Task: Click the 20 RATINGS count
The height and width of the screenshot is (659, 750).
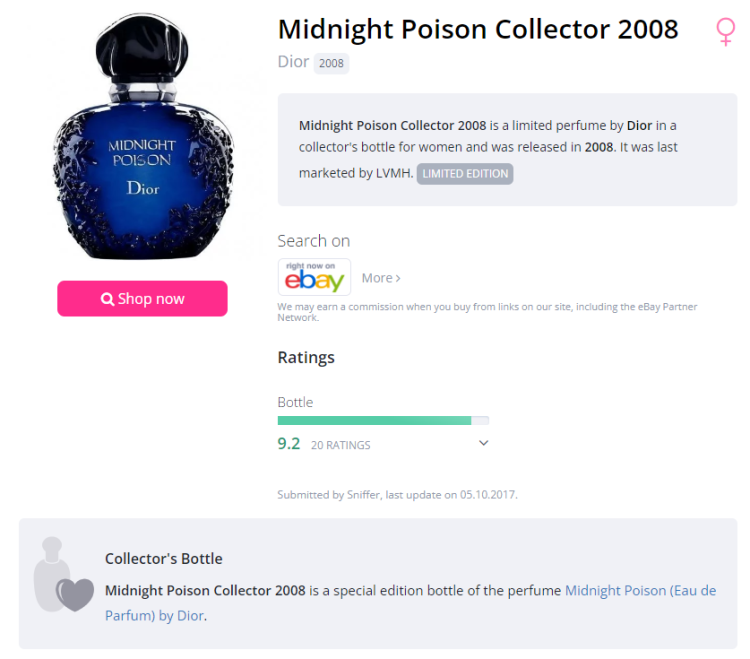Action: pos(340,445)
